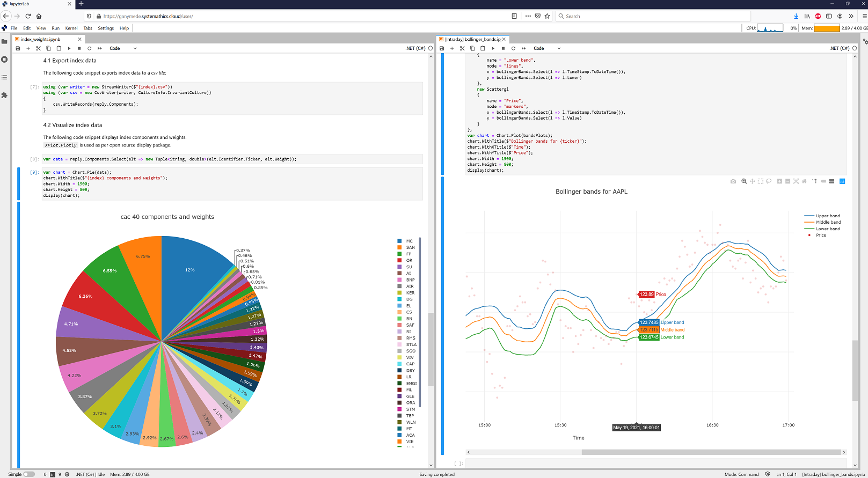Toggle the MC slice in the pie legend
This screenshot has width=868, height=478.
409,241
